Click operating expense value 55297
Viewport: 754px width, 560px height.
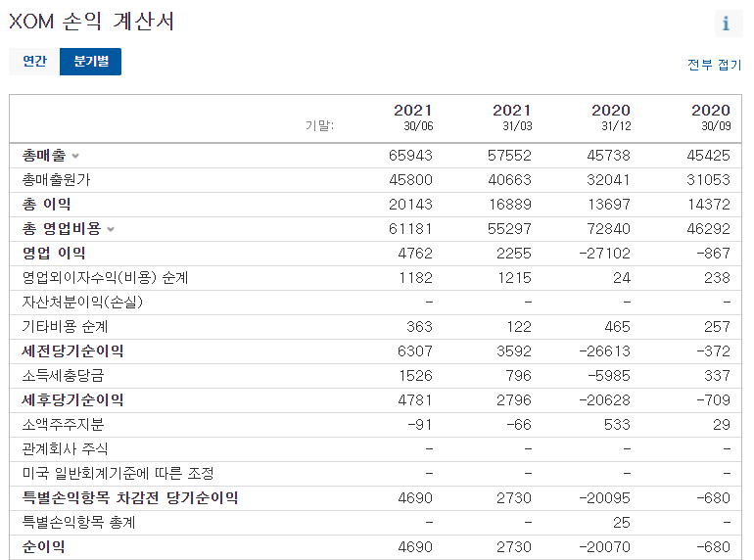[x=510, y=228]
